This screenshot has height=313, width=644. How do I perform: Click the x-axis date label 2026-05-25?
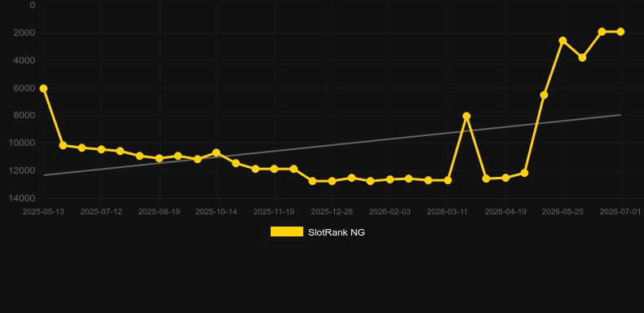pos(562,212)
